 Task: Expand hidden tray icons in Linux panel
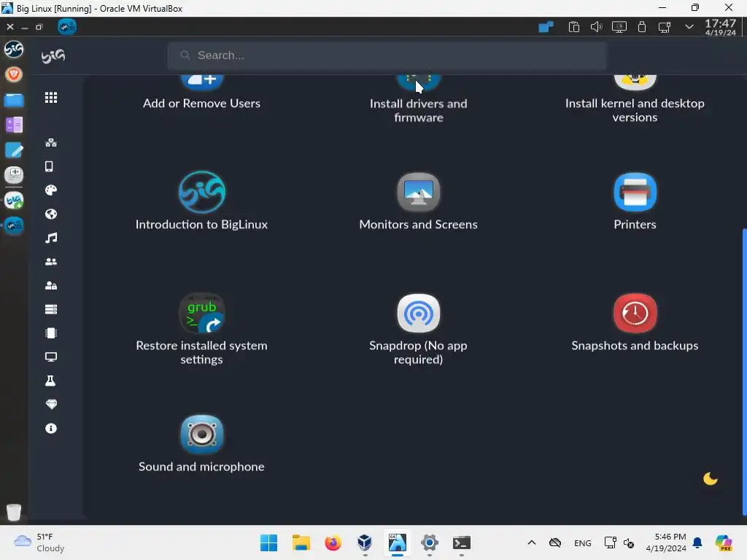point(689,27)
